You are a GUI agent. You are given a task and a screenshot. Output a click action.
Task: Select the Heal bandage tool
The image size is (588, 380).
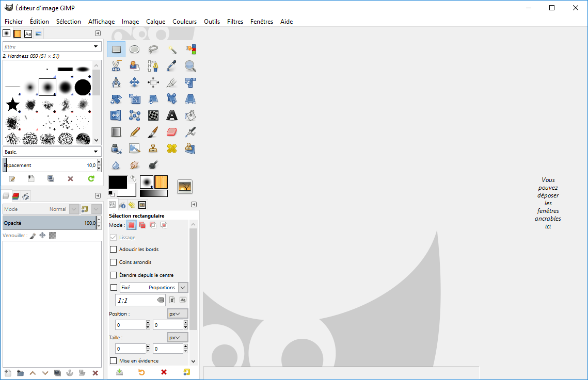(x=172, y=148)
